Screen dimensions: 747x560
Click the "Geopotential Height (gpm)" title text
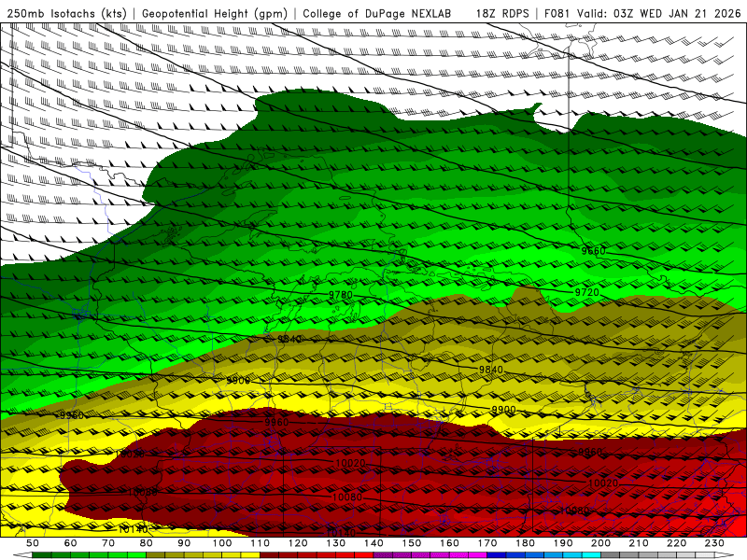tap(215, 13)
